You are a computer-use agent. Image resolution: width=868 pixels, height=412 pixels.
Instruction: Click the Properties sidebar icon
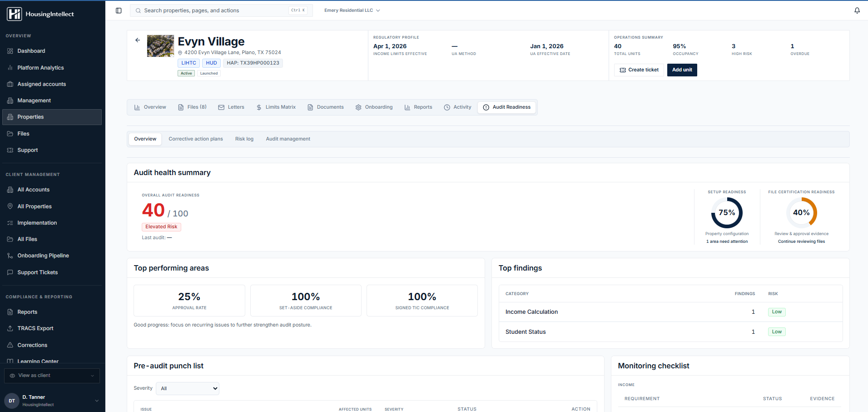pos(10,117)
